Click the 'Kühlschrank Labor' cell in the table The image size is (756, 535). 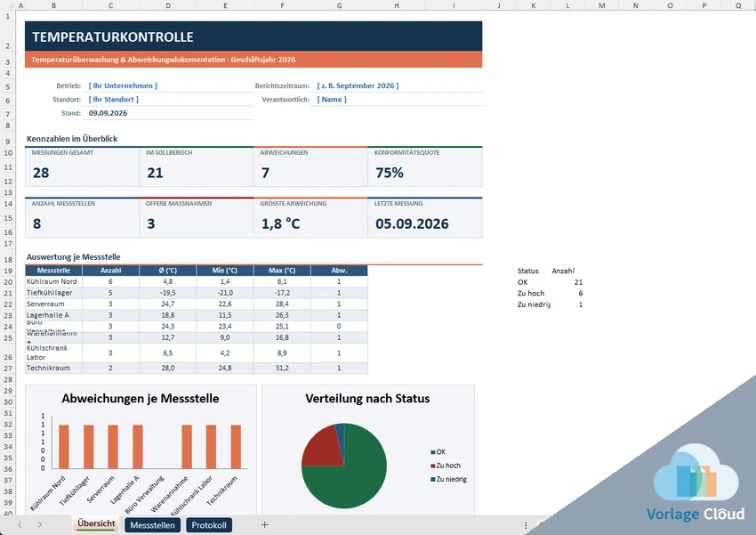(x=53, y=353)
